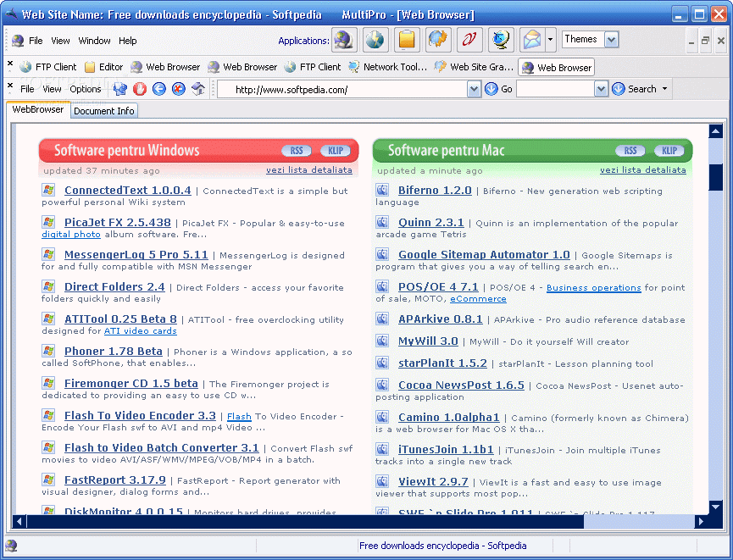
Task: Click in the URL address field
Action: (x=343, y=89)
